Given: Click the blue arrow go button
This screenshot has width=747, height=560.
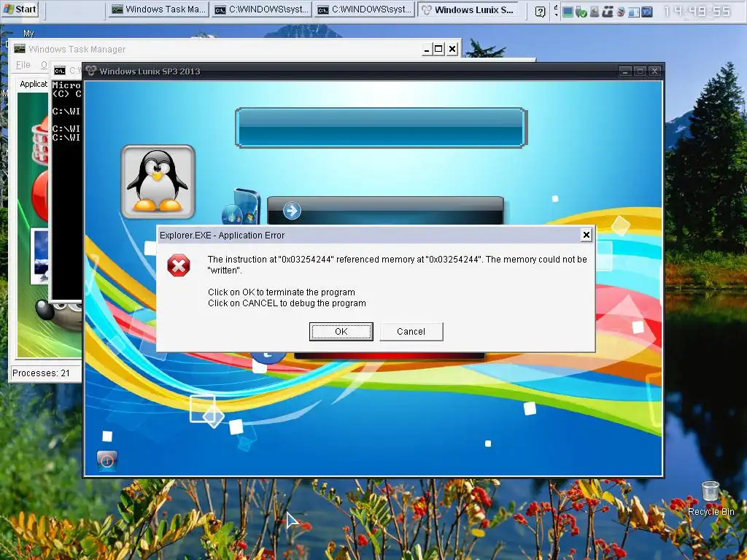Looking at the screenshot, I should tap(292, 211).
